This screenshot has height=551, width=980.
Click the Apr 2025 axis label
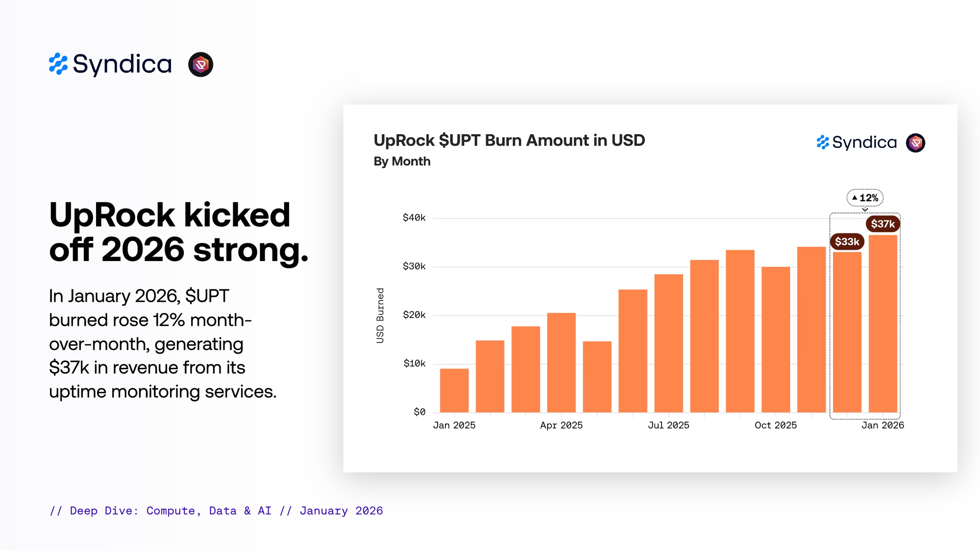(x=562, y=425)
